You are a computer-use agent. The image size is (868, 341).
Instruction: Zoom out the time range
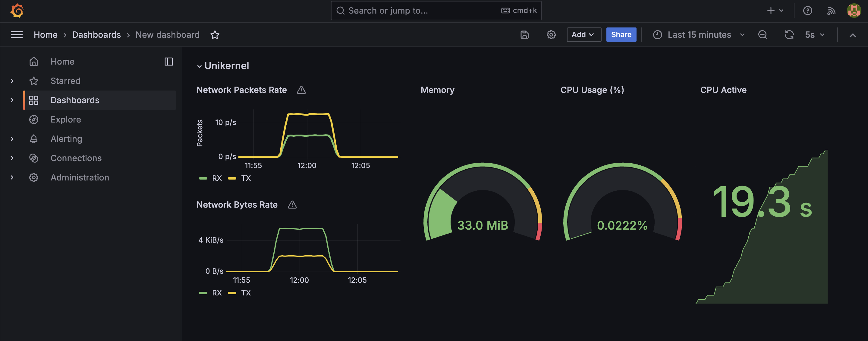point(763,35)
